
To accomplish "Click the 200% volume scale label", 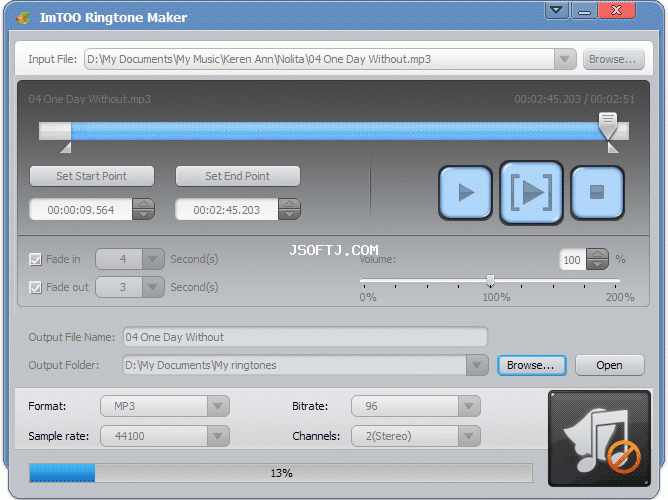I will (x=620, y=297).
